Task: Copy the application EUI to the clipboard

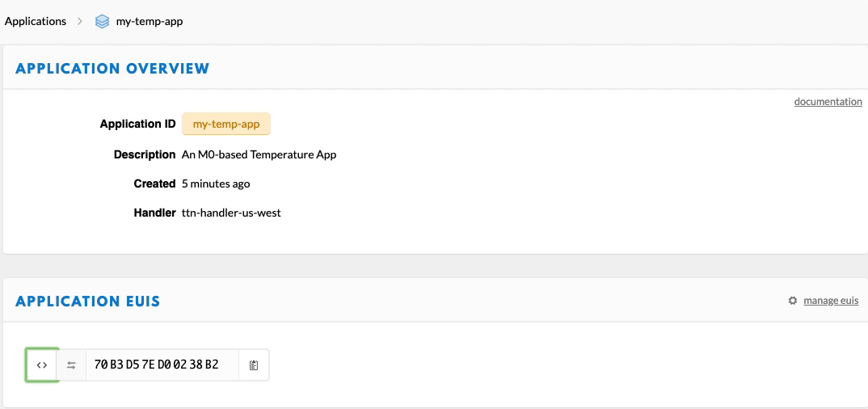Action: [254, 365]
